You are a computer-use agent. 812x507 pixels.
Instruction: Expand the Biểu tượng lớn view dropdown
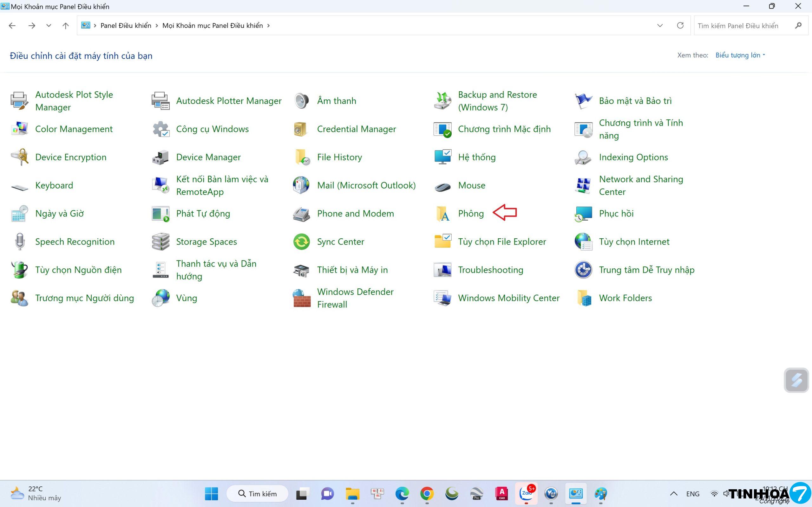(740, 55)
